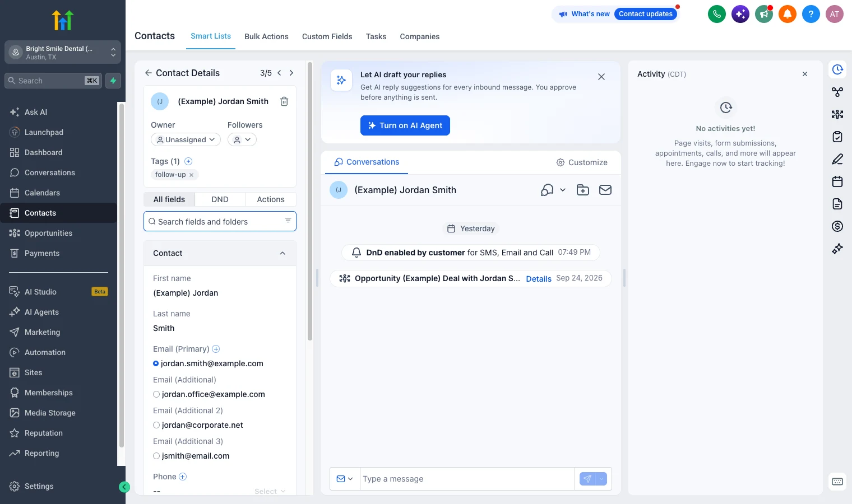852x504 pixels.
Task: Open the Documents icon in right rail
Action: pyautogui.click(x=837, y=204)
